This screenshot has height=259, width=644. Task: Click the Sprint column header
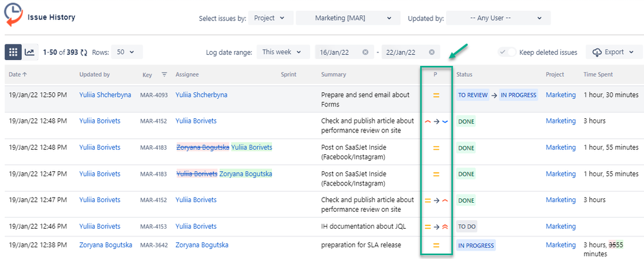[289, 74]
